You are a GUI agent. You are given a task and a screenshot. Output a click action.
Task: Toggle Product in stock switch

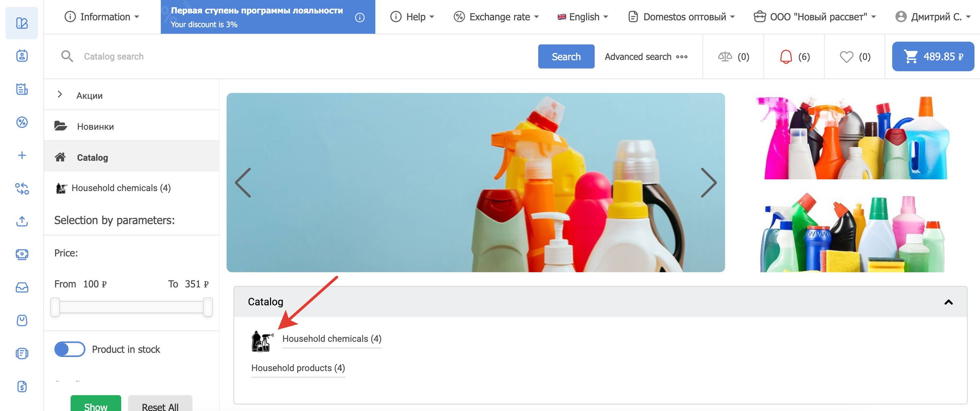(x=70, y=349)
